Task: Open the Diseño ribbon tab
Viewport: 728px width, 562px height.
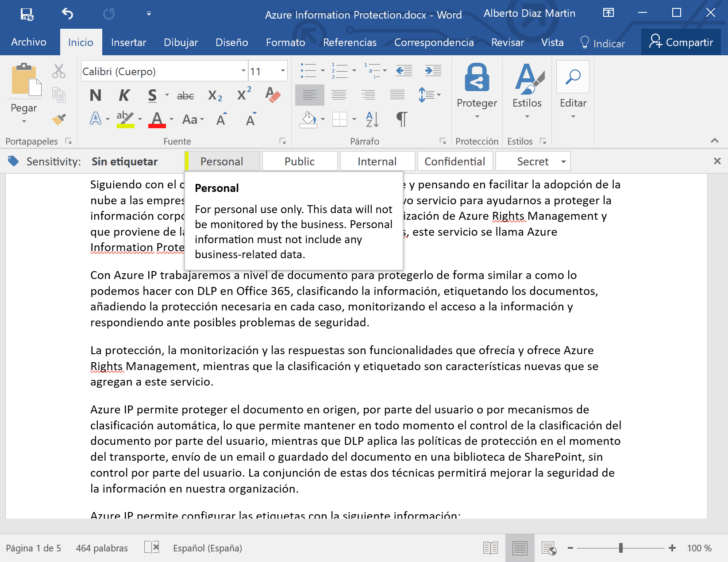Action: [231, 42]
